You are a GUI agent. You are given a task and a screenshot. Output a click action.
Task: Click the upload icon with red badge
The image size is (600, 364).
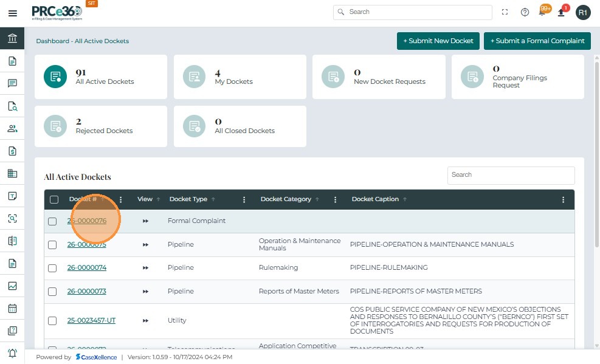click(562, 12)
